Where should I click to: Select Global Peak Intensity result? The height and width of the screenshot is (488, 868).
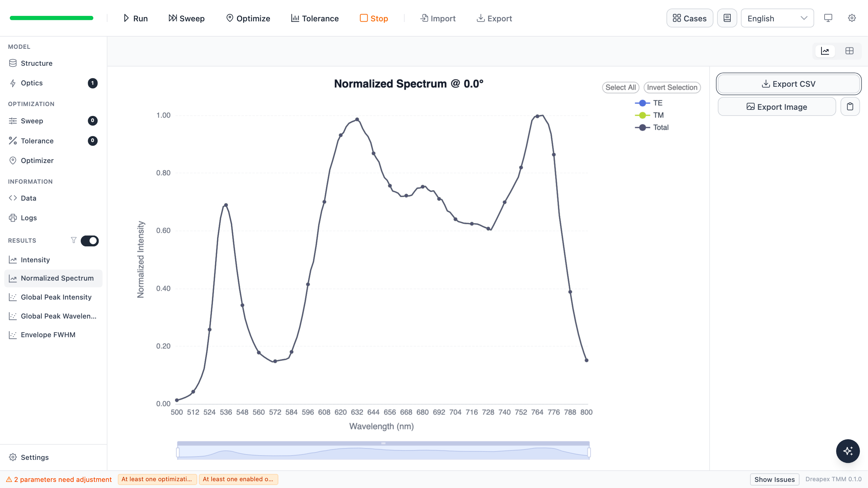[x=53, y=297]
